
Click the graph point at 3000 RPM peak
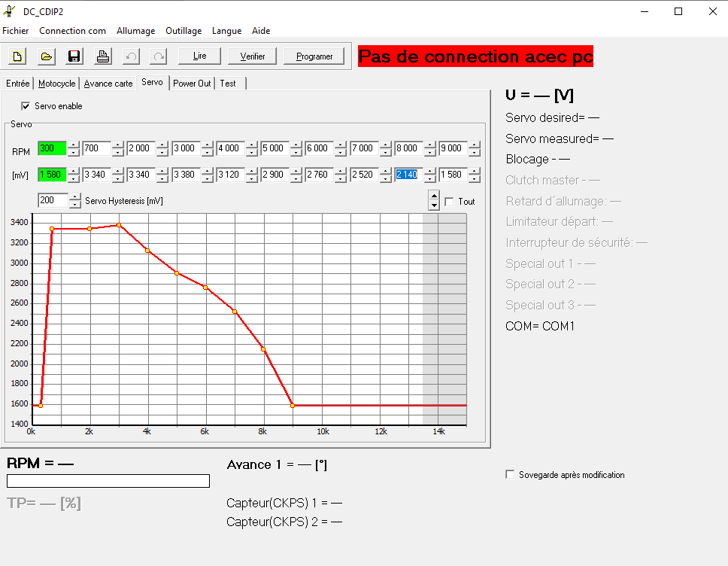119,225
